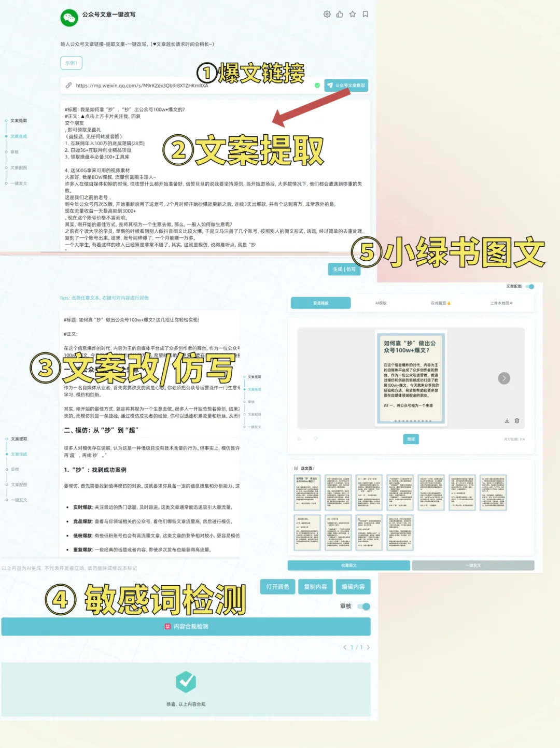This screenshot has height=748, width=560.
Task: Open the settings gear icon
Action: (327, 15)
